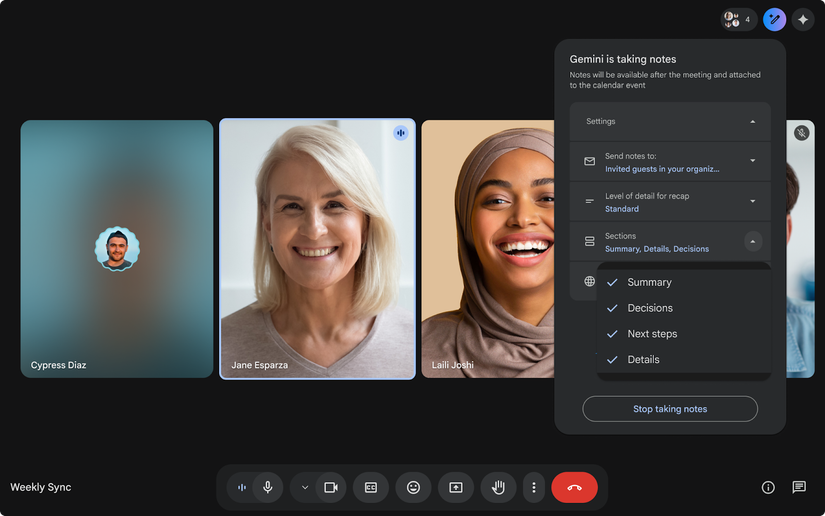Toggle the Details section checkbox

[612, 360]
